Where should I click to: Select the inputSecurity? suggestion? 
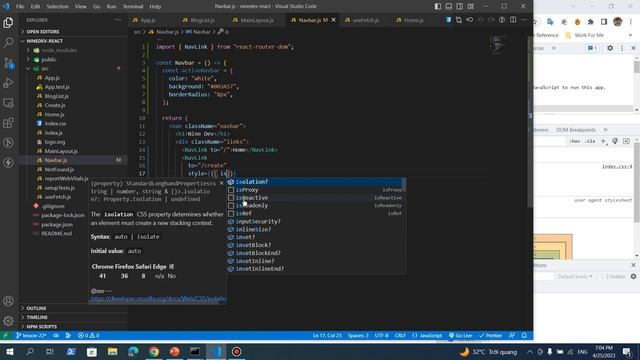[314, 221]
